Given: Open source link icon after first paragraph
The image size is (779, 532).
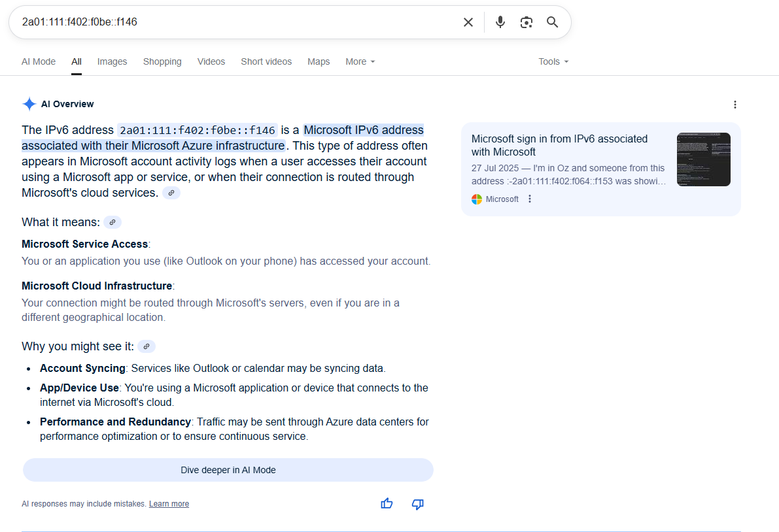Looking at the screenshot, I should pos(171,193).
